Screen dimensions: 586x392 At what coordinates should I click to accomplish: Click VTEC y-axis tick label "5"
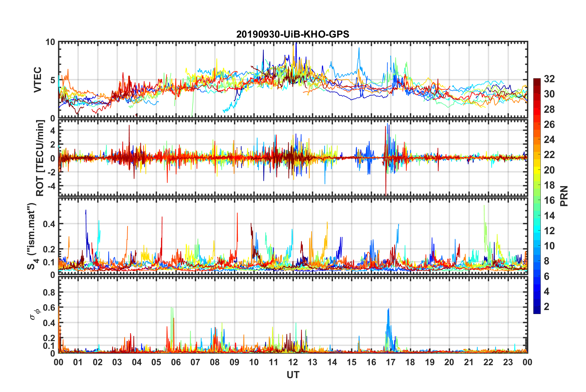tap(52, 80)
